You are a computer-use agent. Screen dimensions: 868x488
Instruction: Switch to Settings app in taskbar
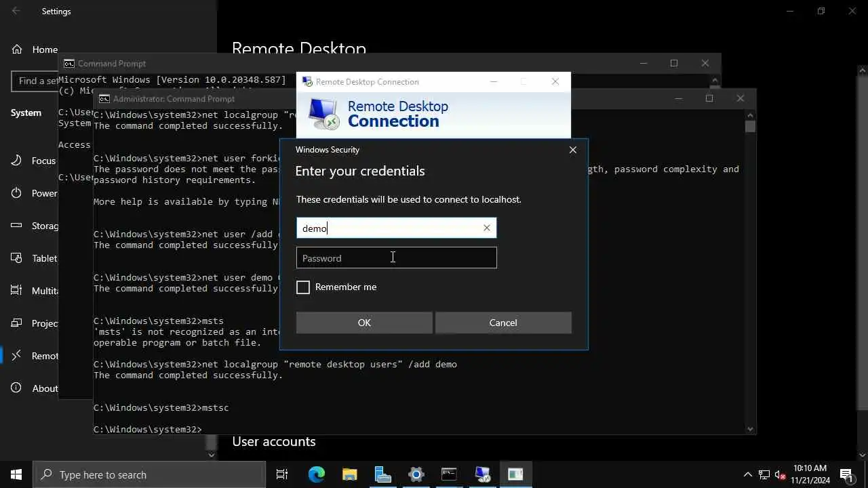click(416, 474)
